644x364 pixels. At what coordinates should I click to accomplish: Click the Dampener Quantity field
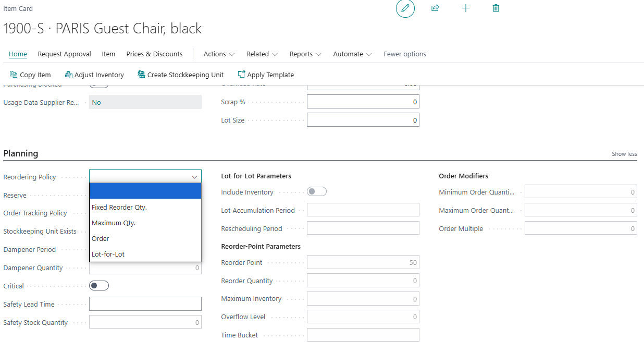tap(145, 268)
